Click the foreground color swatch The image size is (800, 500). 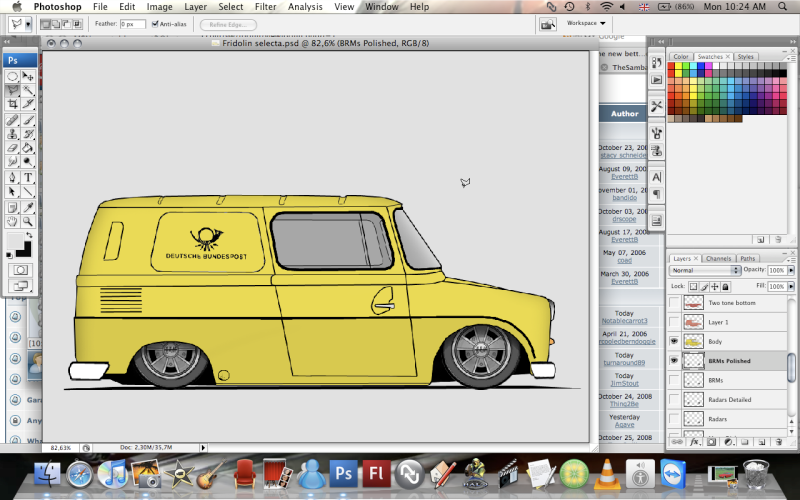[15, 240]
